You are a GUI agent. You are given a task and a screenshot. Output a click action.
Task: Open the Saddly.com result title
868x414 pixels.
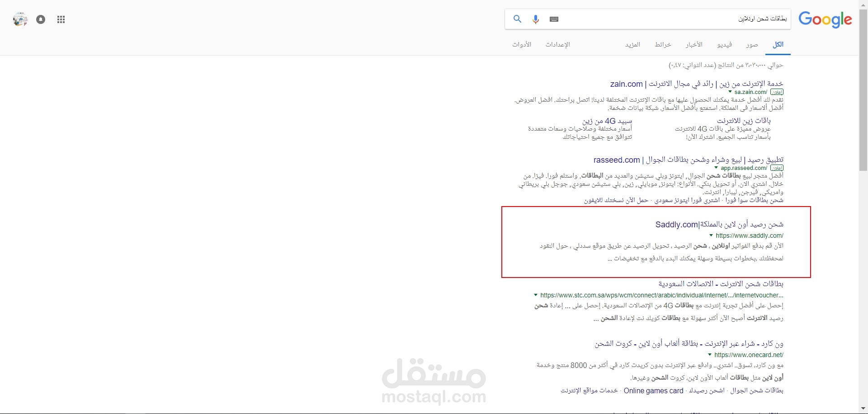coord(719,224)
